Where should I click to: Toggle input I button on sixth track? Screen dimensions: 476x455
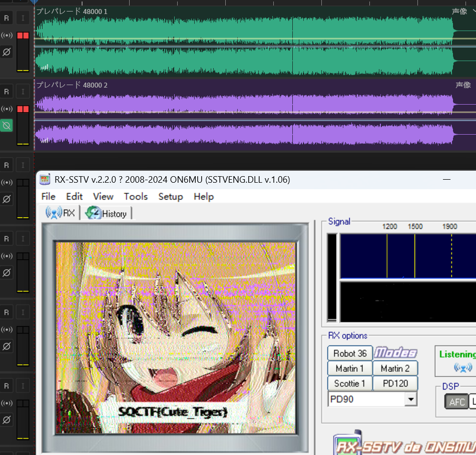[x=23, y=386]
